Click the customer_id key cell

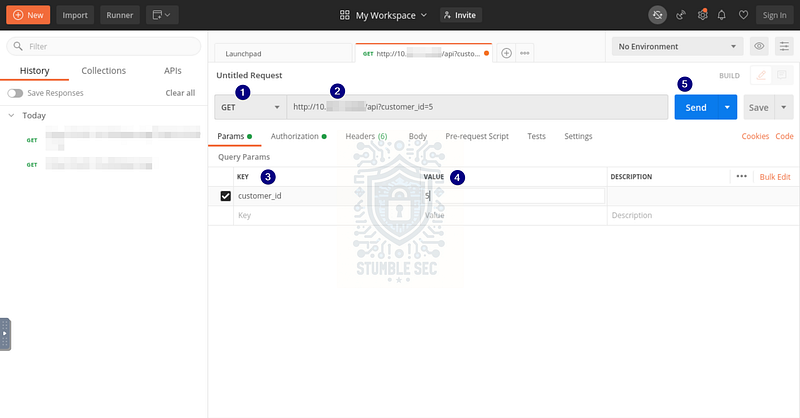[x=327, y=196]
